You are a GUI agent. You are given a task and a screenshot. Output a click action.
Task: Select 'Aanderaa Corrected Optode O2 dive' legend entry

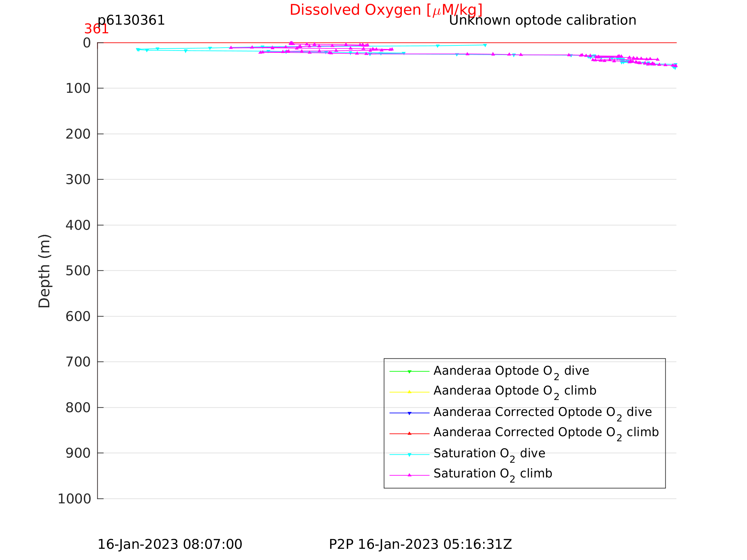(520, 413)
